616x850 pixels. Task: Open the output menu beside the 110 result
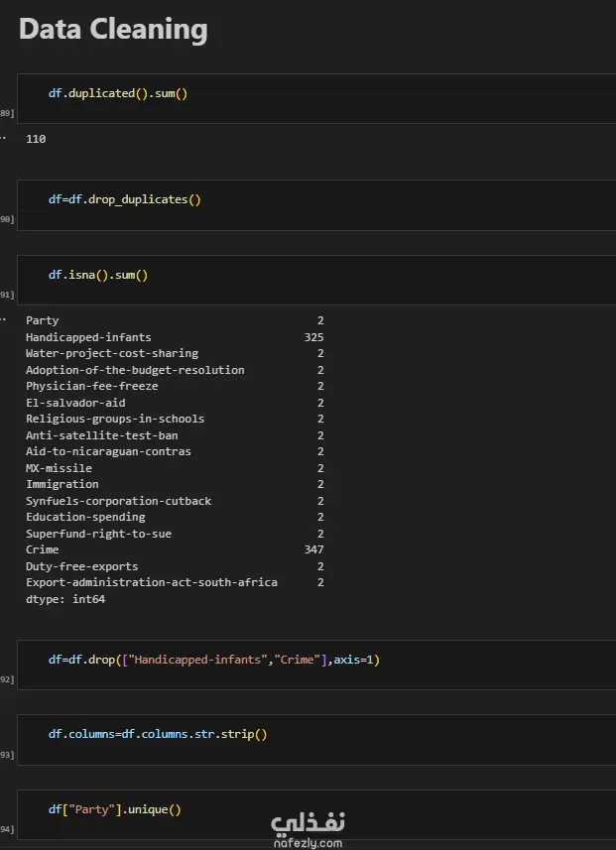pyautogui.click(x=3, y=139)
